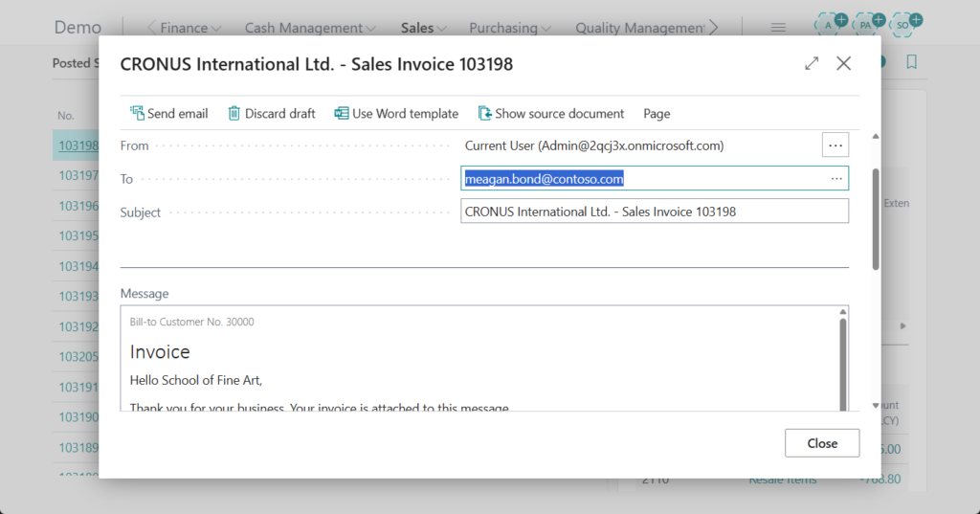Image resolution: width=980 pixels, height=514 pixels.
Task: Click the scroll-up arrow of the Message box
Action: (843, 312)
